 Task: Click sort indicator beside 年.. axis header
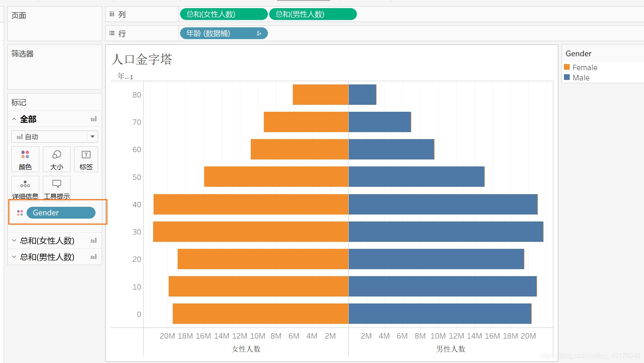tap(131, 77)
